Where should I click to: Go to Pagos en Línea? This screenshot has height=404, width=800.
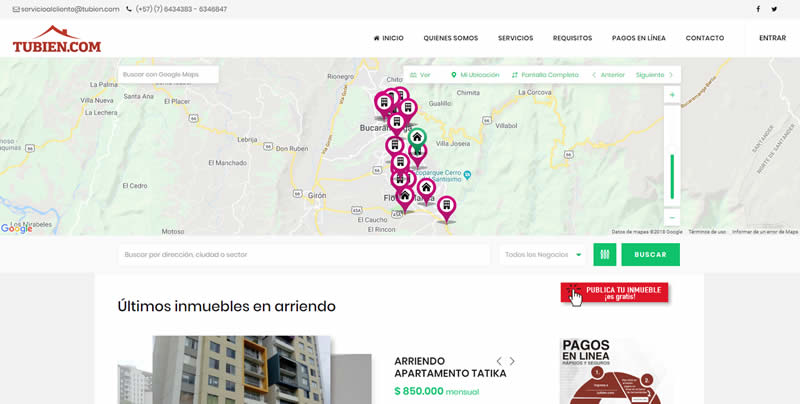[639, 38]
